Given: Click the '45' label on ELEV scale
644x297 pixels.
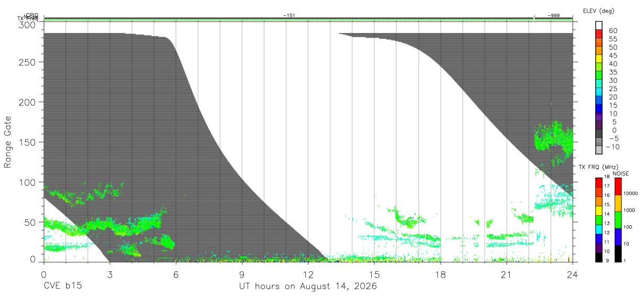Looking at the screenshot, I should pos(613,56).
